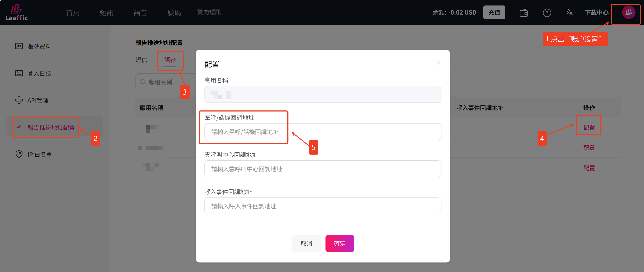Select the 報告推送地址配置 link icon

click(x=19, y=127)
